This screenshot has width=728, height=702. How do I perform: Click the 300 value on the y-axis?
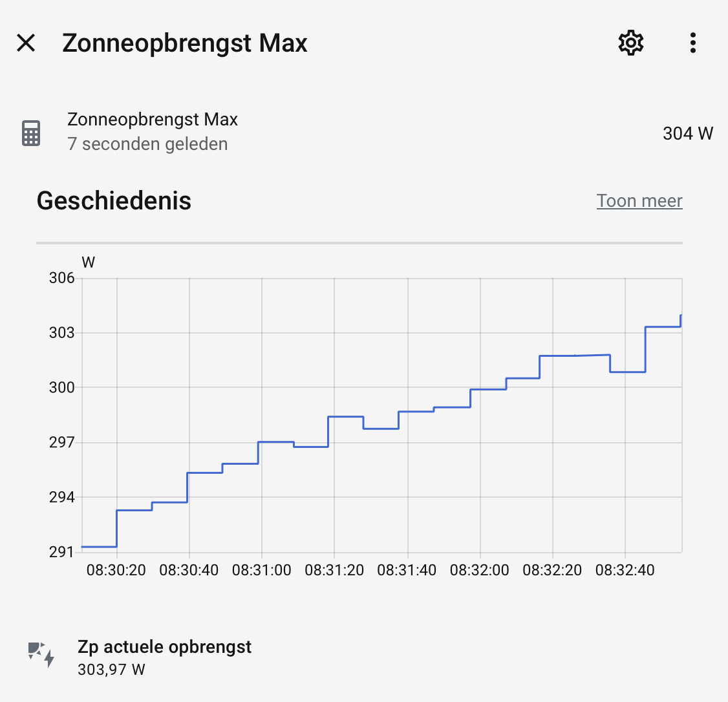coord(62,388)
